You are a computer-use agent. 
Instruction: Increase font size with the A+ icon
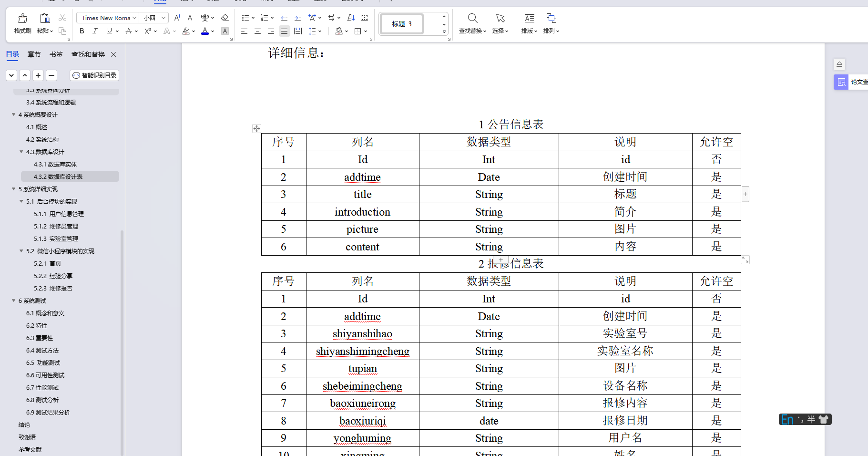(x=177, y=18)
